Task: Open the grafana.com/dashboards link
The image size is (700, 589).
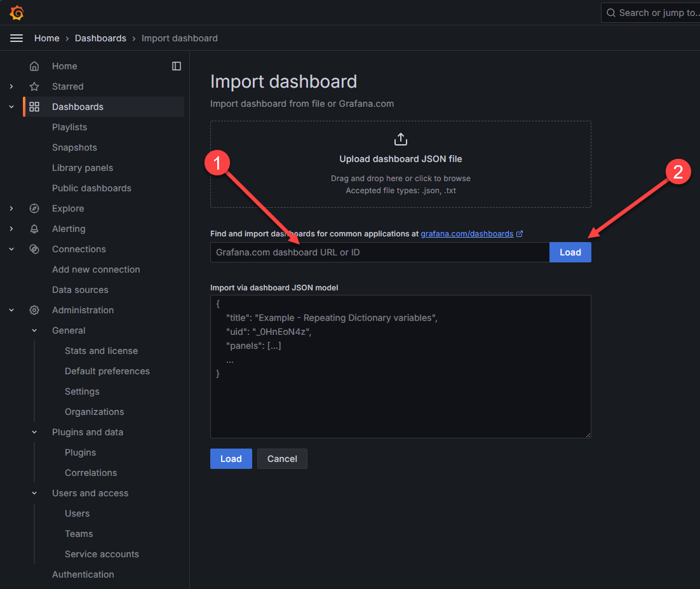Action: click(x=467, y=234)
